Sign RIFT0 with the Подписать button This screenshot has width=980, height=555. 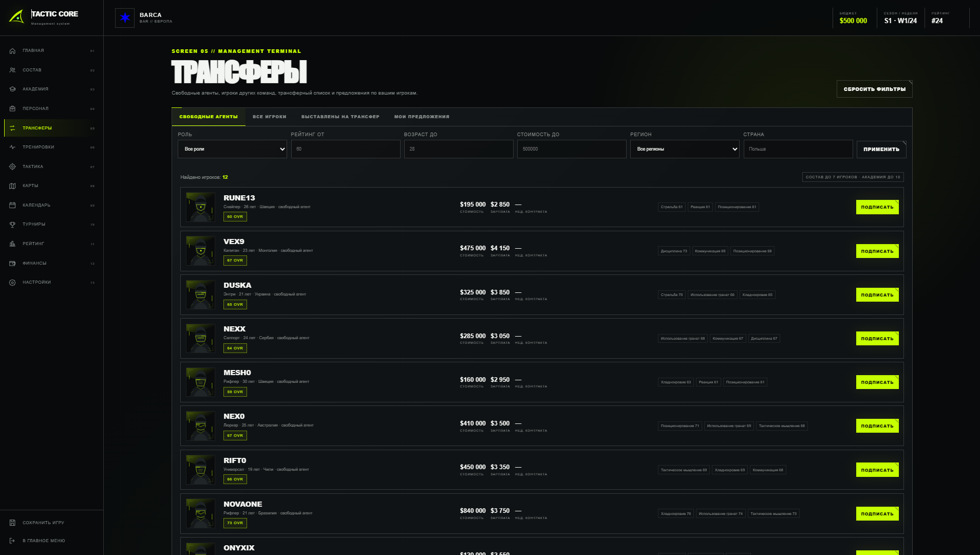tap(877, 470)
